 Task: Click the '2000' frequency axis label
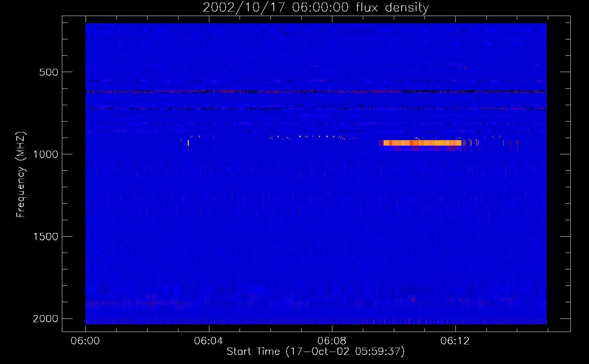pyautogui.click(x=46, y=319)
